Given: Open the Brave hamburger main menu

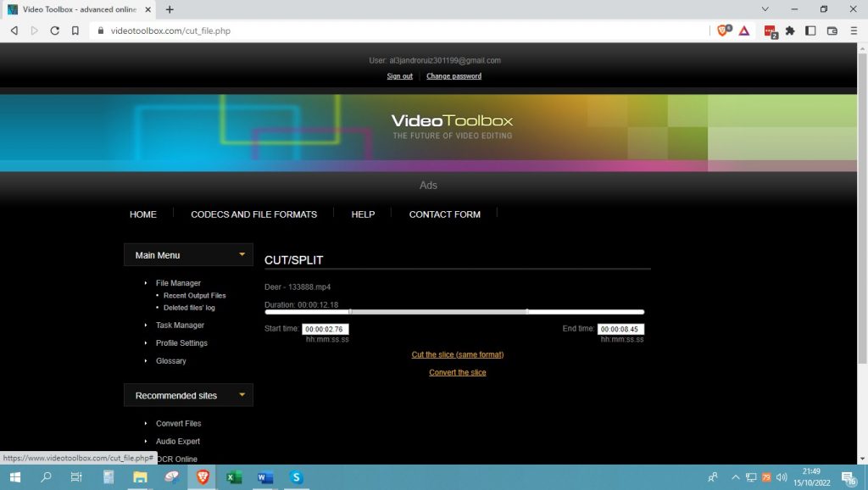Looking at the screenshot, I should point(853,31).
